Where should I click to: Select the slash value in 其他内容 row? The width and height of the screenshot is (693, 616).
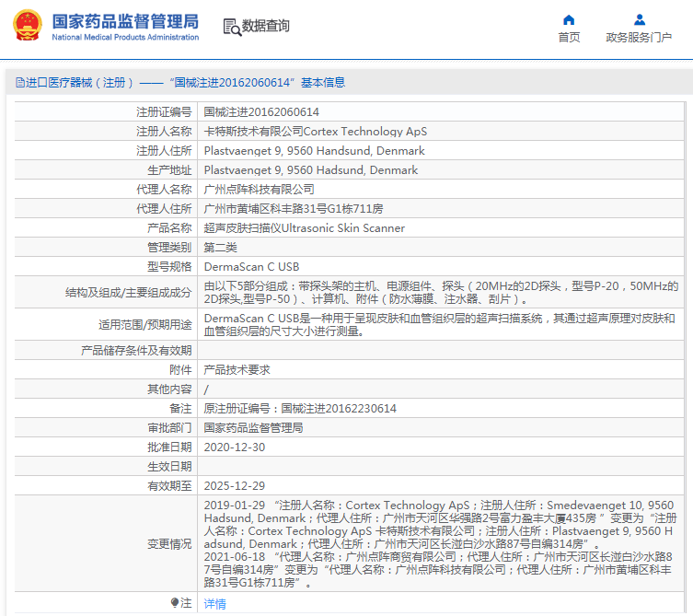(206, 390)
